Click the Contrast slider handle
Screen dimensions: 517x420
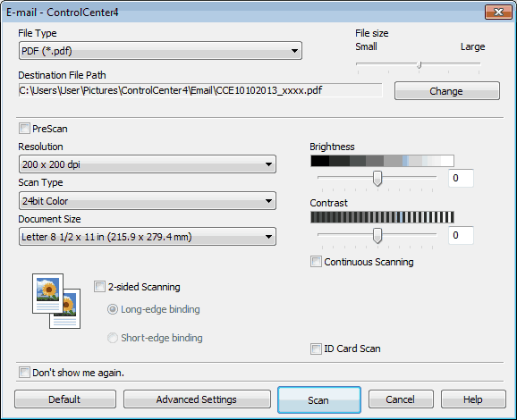pos(377,236)
